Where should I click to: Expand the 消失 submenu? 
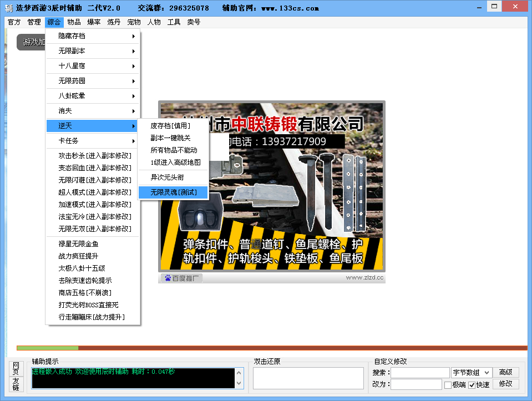pos(93,110)
